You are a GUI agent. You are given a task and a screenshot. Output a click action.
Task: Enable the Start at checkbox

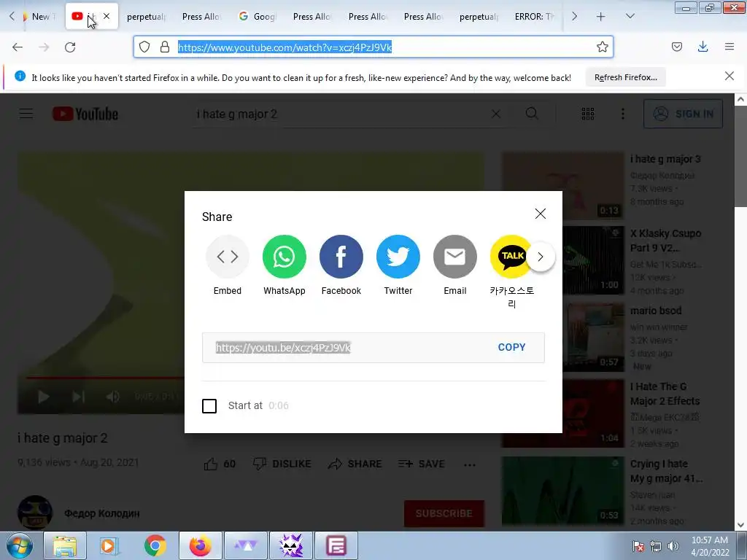(209, 406)
